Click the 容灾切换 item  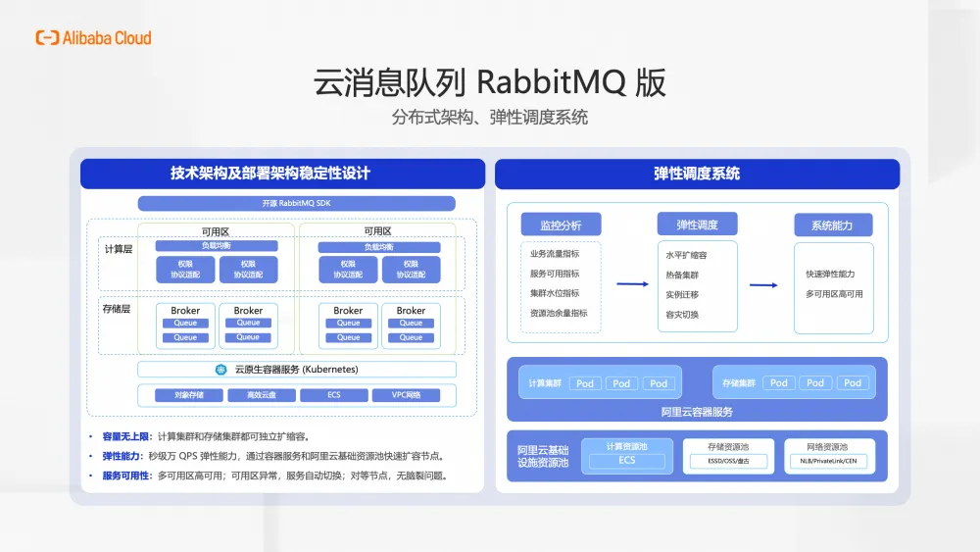point(682,315)
